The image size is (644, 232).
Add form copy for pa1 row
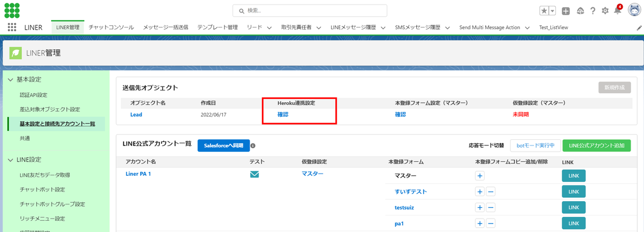click(x=480, y=224)
